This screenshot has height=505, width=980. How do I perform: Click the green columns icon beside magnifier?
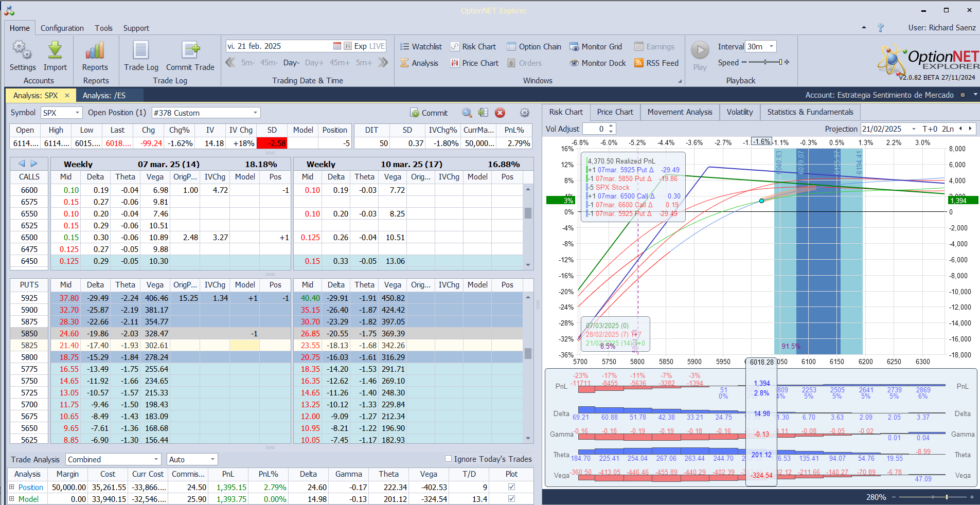(x=483, y=113)
